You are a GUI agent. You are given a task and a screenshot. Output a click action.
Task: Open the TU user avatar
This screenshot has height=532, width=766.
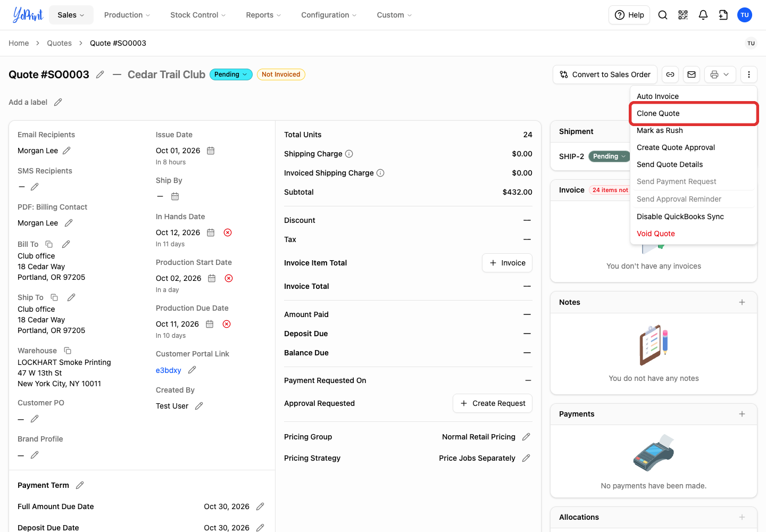point(745,15)
